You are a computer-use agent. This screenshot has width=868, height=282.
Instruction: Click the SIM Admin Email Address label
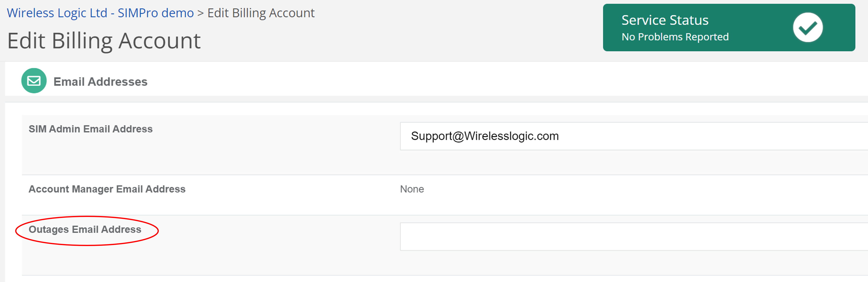pos(90,129)
